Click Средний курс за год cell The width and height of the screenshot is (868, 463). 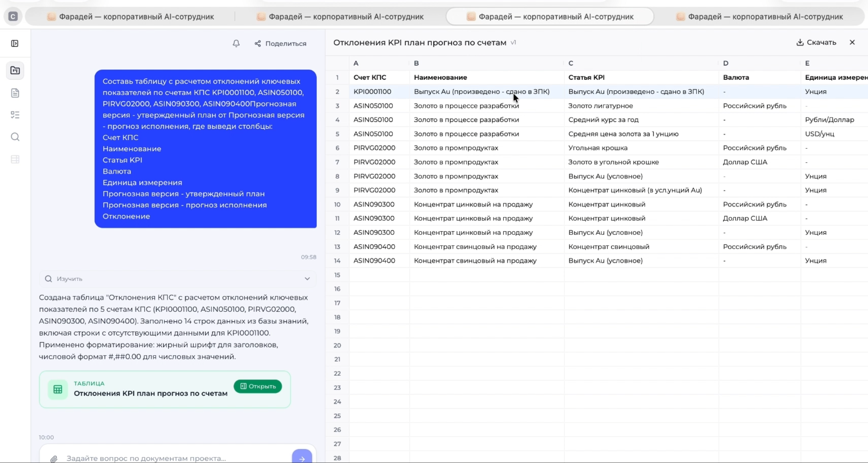tap(641, 120)
